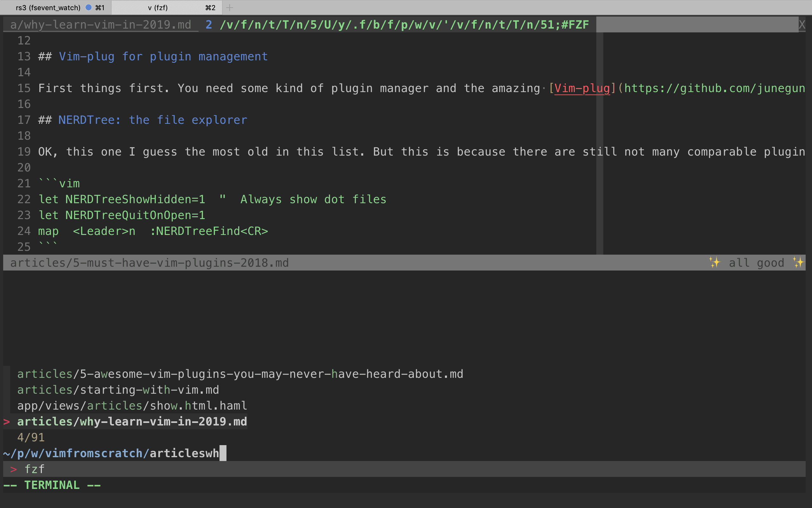Open a new terminal tab with plus

(x=230, y=7)
